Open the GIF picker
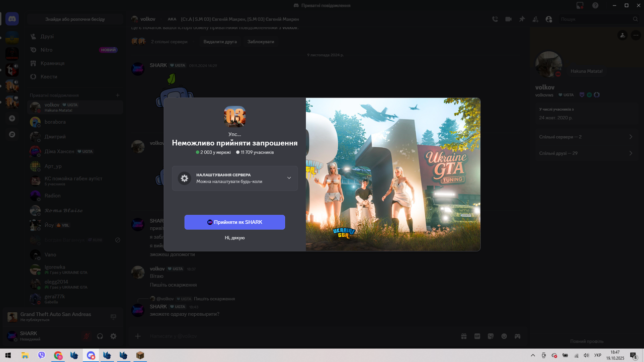The width and height of the screenshot is (644, 362). pos(477,336)
